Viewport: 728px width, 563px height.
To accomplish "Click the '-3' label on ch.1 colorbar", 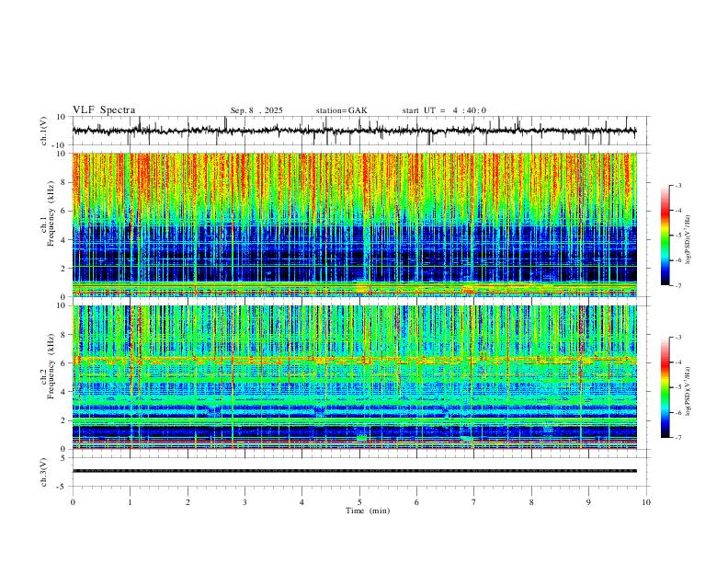I will tap(677, 186).
